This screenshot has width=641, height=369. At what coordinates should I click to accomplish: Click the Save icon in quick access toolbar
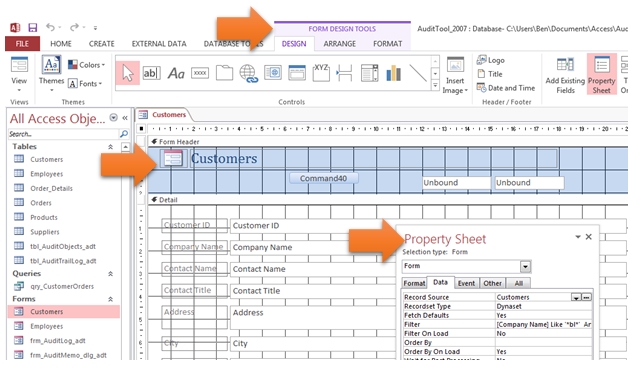(x=33, y=28)
